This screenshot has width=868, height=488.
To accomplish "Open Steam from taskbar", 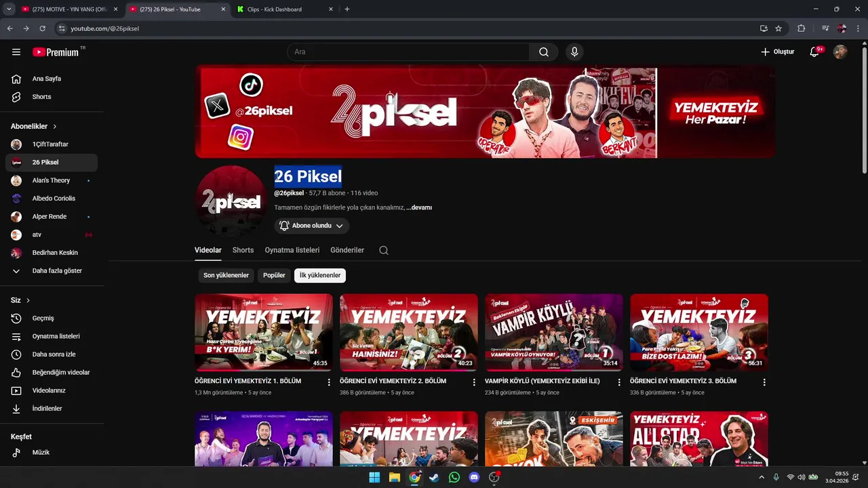I will [x=434, y=477].
